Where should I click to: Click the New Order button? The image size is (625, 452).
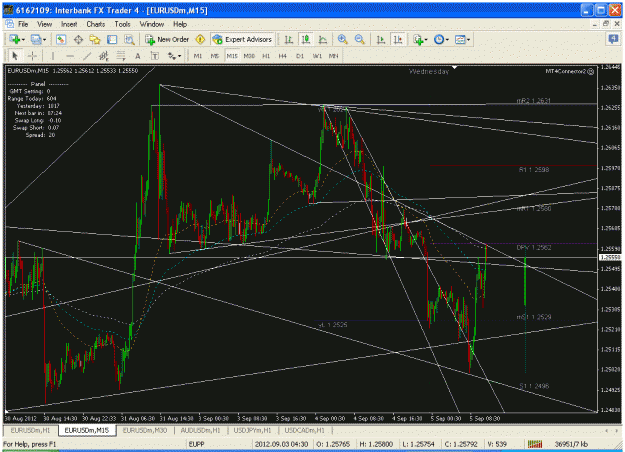click(x=167, y=39)
